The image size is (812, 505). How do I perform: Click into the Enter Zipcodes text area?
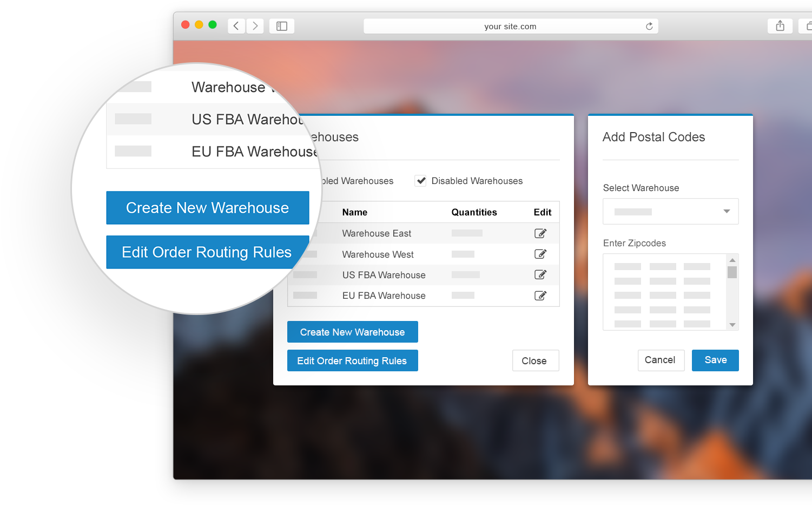coord(664,292)
